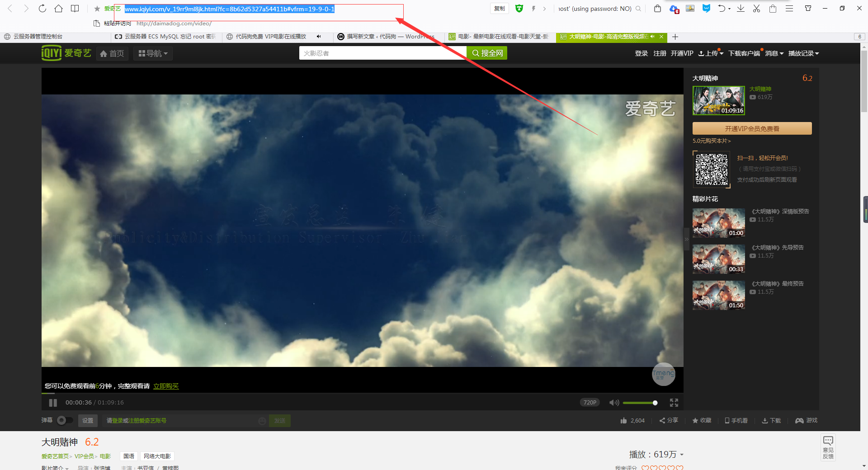Pause the video playback

tap(53, 403)
